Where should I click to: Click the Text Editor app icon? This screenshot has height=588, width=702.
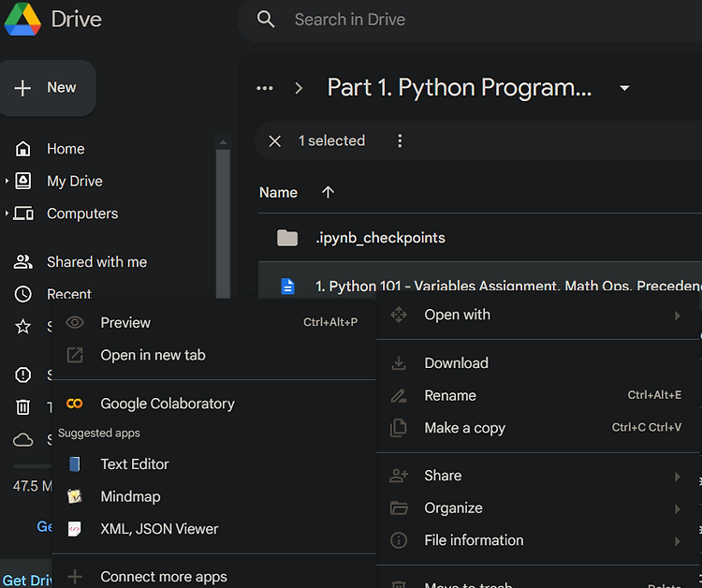(x=75, y=464)
